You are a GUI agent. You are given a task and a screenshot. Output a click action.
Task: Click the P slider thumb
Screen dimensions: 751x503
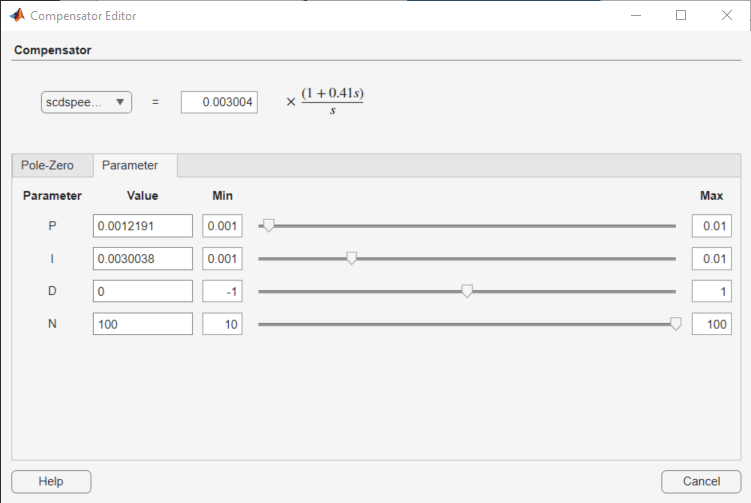click(x=269, y=226)
